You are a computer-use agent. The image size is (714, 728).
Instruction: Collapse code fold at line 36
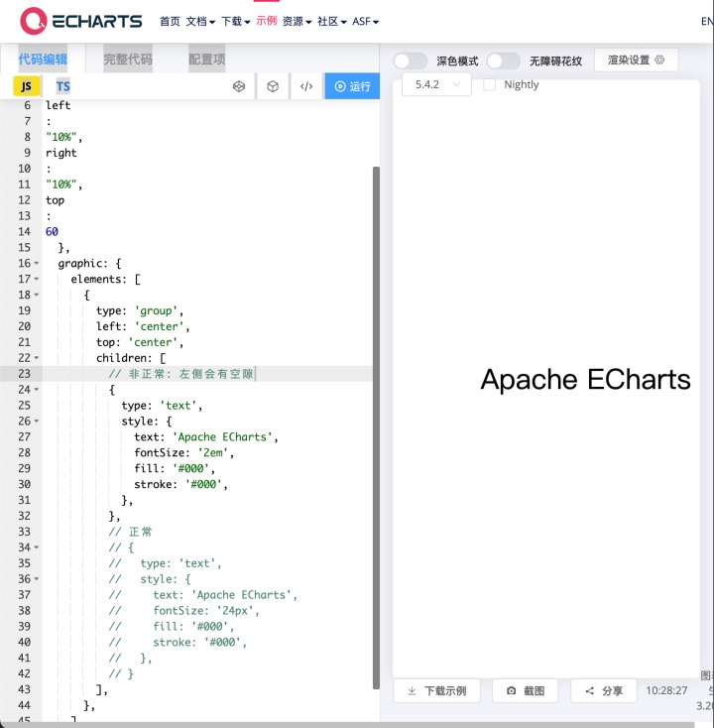[x=37, y=579]
